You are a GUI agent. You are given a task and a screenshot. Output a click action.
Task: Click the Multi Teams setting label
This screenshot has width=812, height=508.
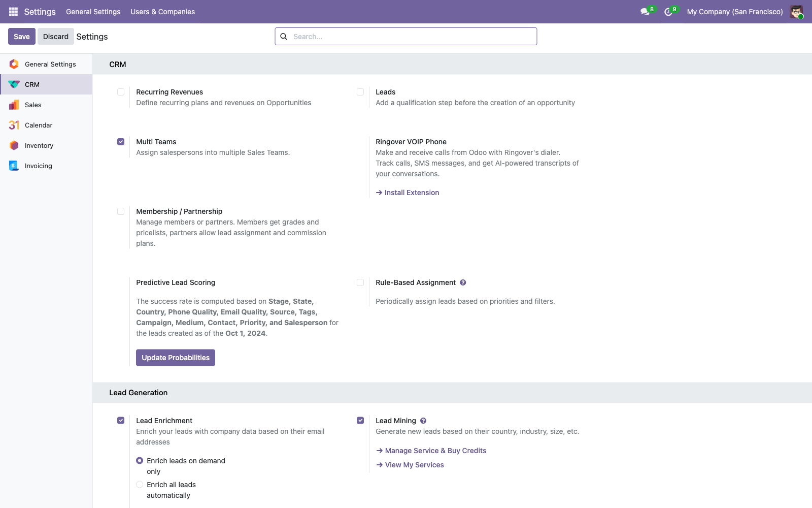[x=156, y=142]
